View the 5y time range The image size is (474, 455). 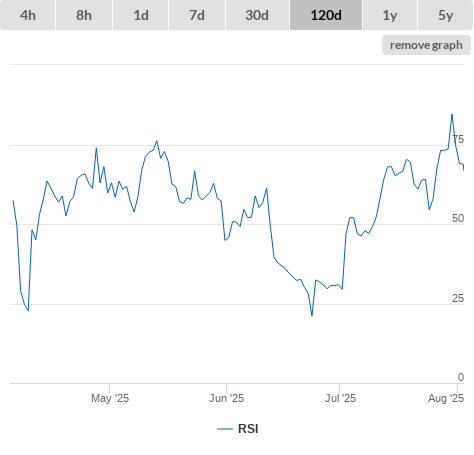point(446,15)
